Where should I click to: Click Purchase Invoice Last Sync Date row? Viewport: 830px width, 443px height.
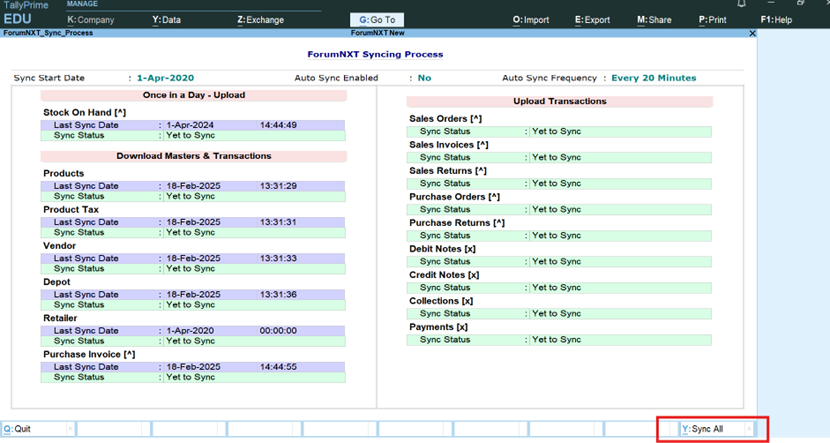point(193,367)
